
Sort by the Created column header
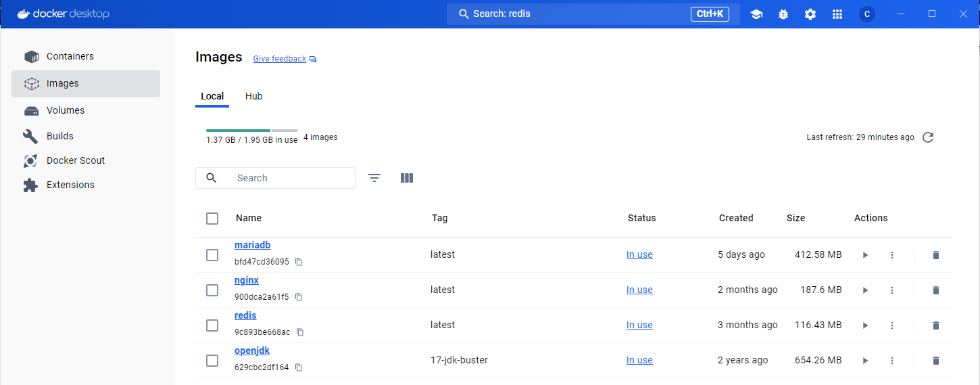pos(736,218)
